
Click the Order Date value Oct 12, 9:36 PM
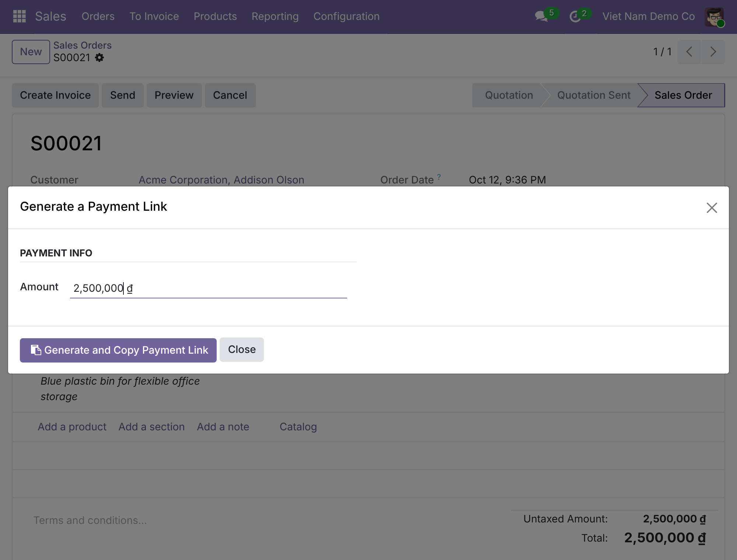[507, 180]
